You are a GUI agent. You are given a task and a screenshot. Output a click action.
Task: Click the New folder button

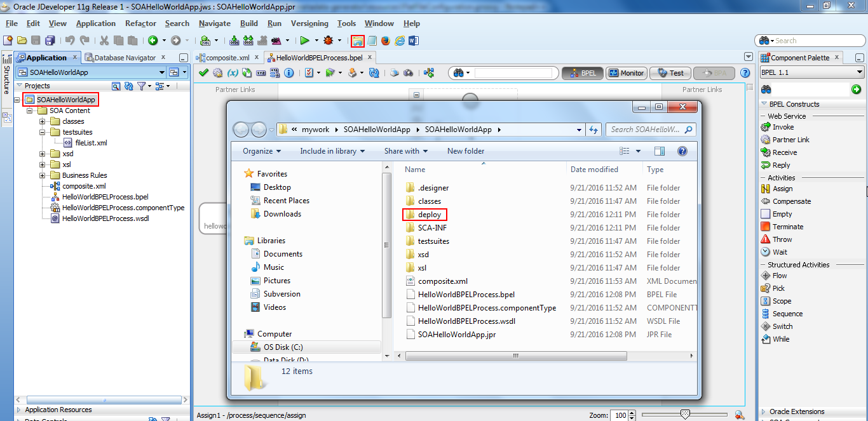pos(465,151)
